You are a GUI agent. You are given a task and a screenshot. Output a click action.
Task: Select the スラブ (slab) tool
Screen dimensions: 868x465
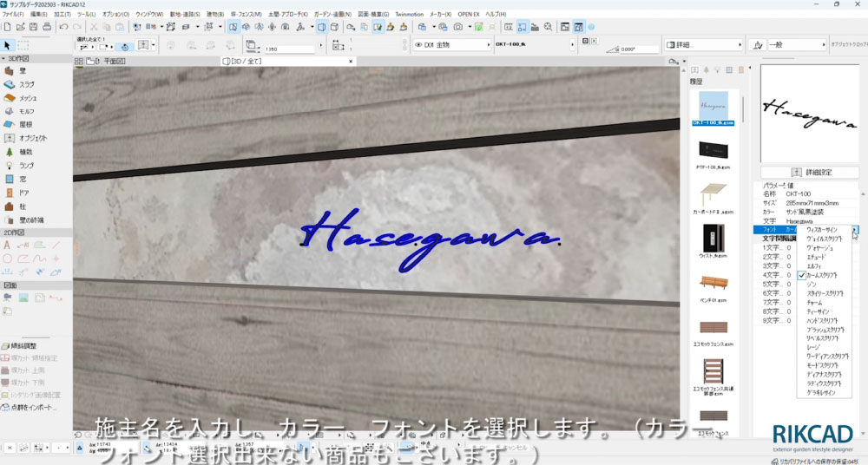click(x=26, y=84)
